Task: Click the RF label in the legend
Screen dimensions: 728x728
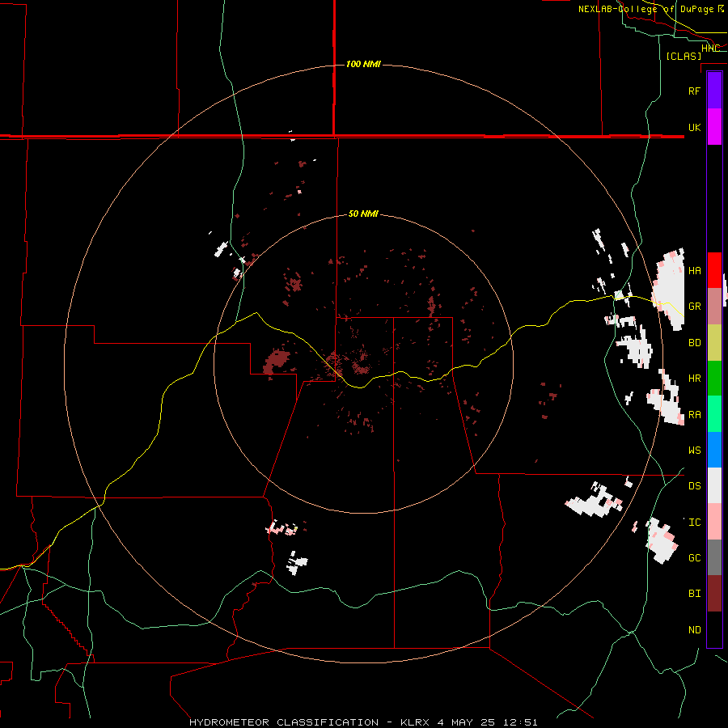Action: tap(694, 91)
